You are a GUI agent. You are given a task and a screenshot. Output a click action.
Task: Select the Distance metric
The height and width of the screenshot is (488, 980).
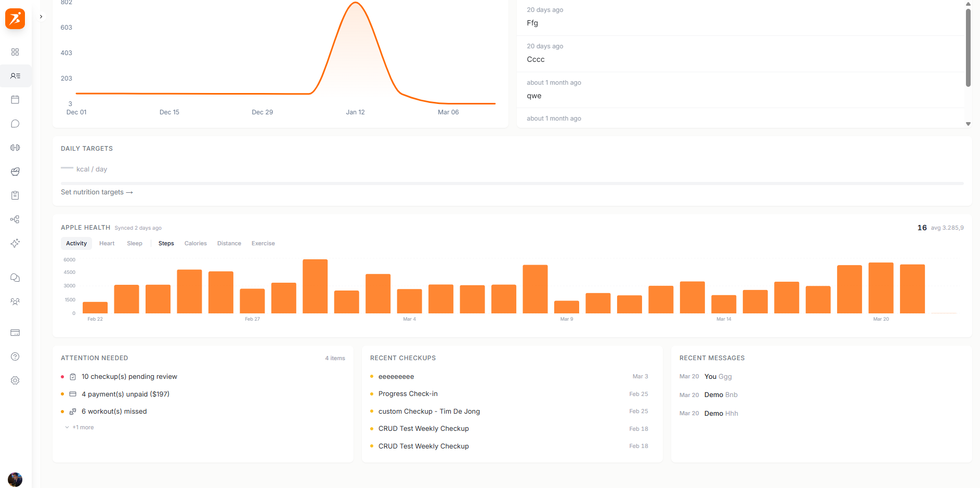click(229, 243)
